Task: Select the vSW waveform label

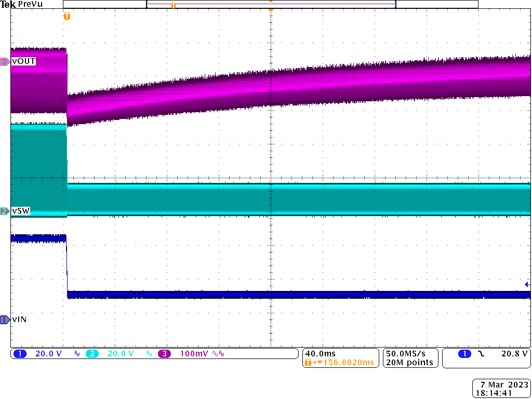Action: point(22,211)
